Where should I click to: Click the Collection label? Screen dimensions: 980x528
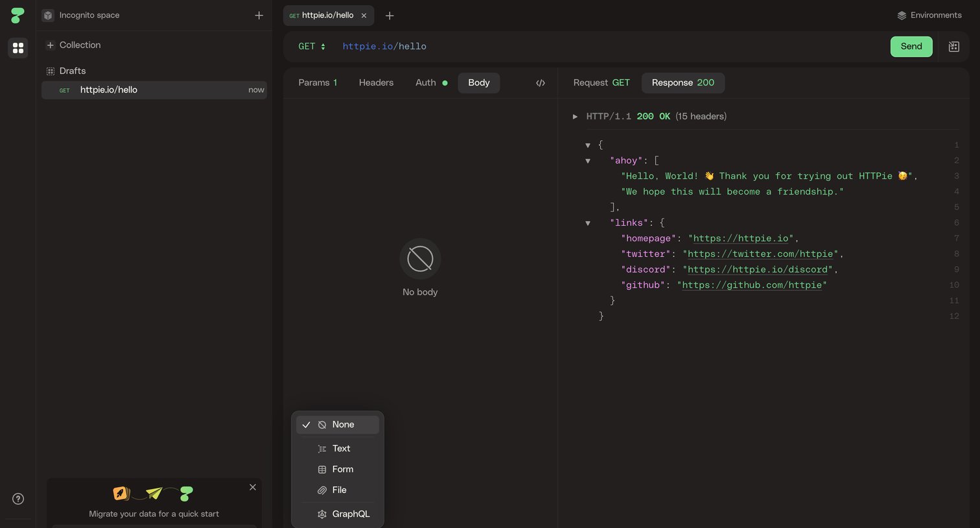point(80,45)
